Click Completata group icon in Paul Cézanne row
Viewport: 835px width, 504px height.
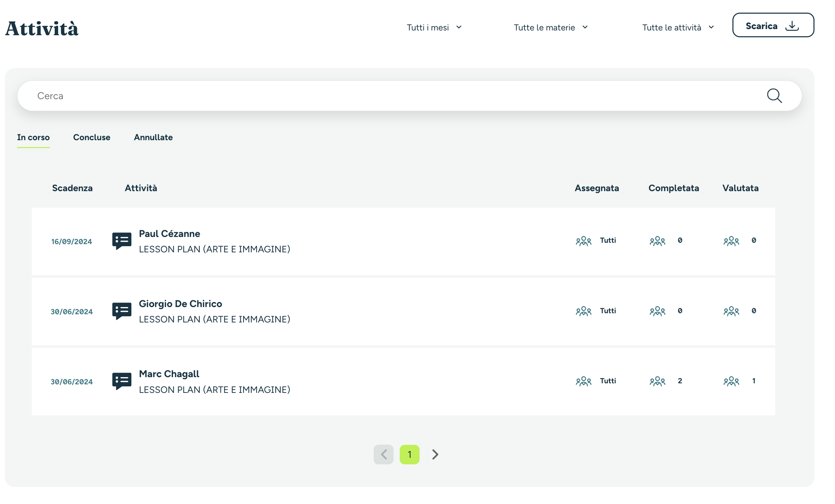(x=658, y=241)
